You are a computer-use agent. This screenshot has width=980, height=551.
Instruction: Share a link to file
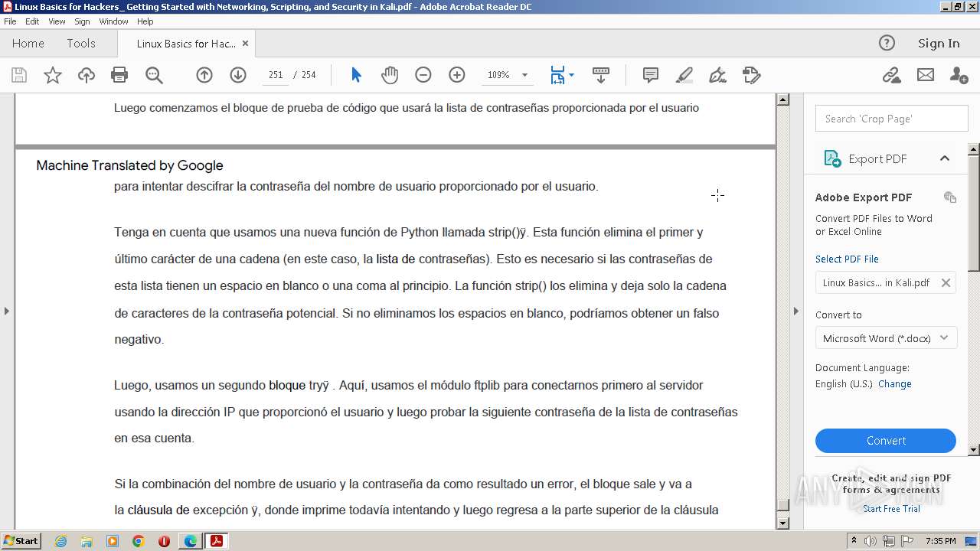(891, 75)
